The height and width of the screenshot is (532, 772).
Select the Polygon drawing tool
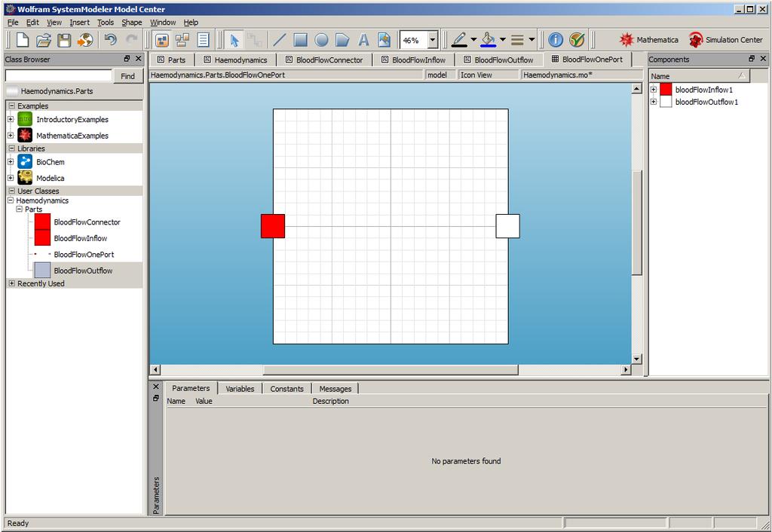[342, 40]
